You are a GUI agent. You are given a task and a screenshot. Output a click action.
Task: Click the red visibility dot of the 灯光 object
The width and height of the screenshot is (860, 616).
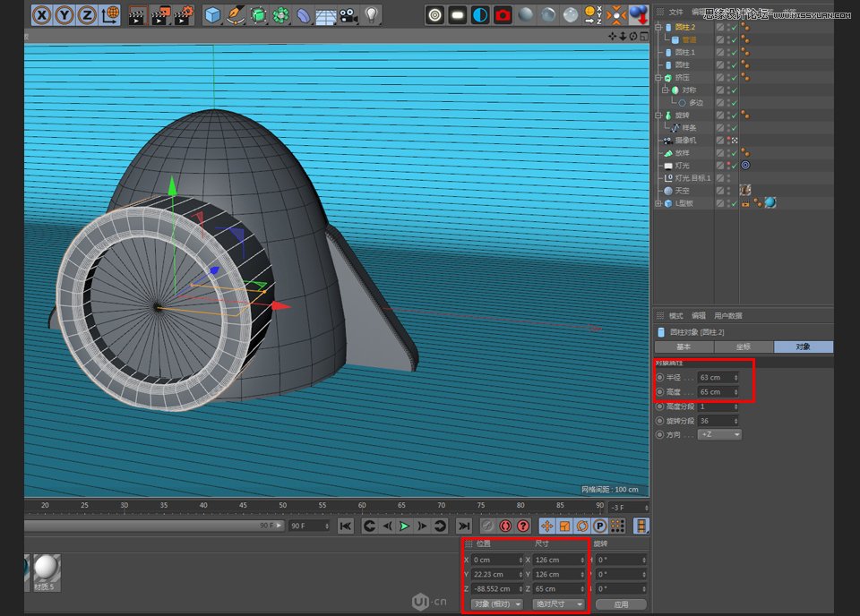(728, 165)
